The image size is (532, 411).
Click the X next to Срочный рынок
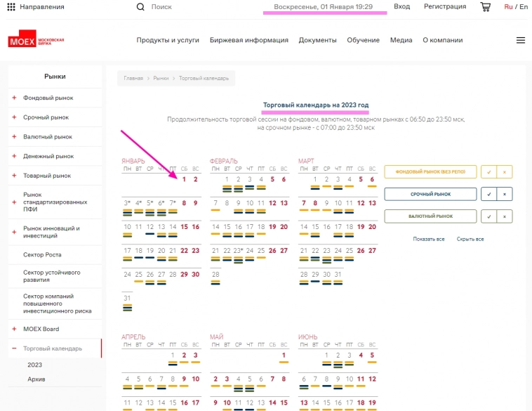tap(504, 194)
